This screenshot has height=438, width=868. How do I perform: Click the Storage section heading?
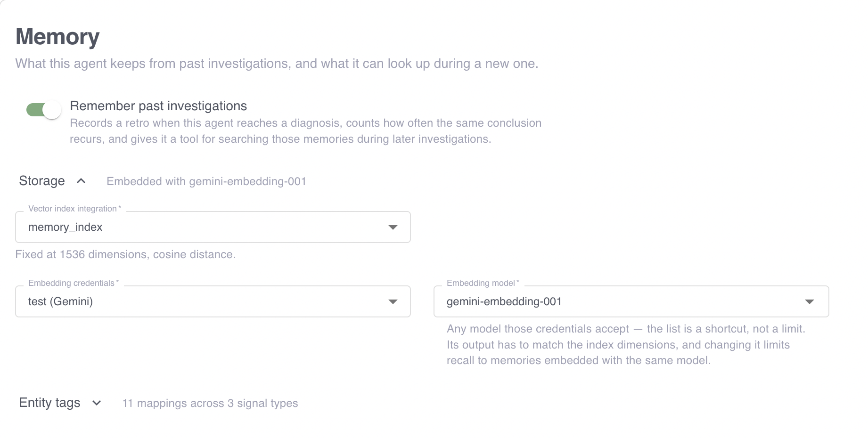pyautogui.click(x=42, y=181)
